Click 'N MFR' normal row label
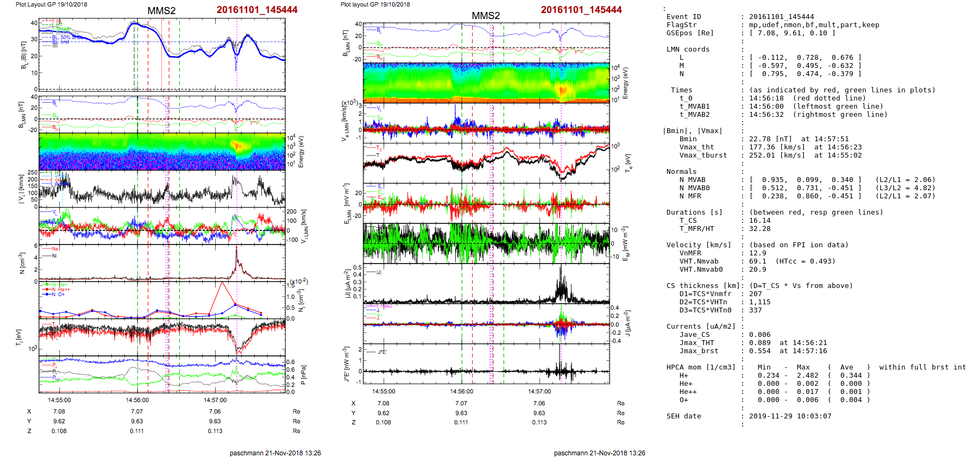Screen dimensions: 980x457 pyautogui.click(x=690, y=196)
